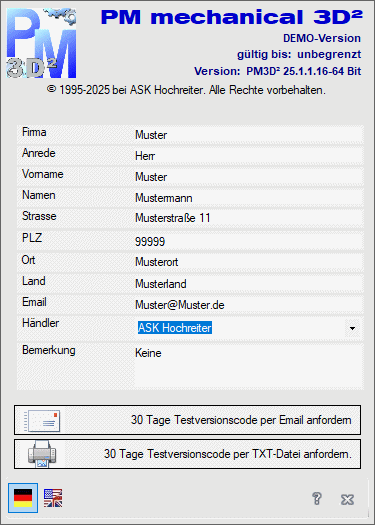Click the PM 3D² logo image
The height and width of the screenshot is (525, 375).
[42, 43]
